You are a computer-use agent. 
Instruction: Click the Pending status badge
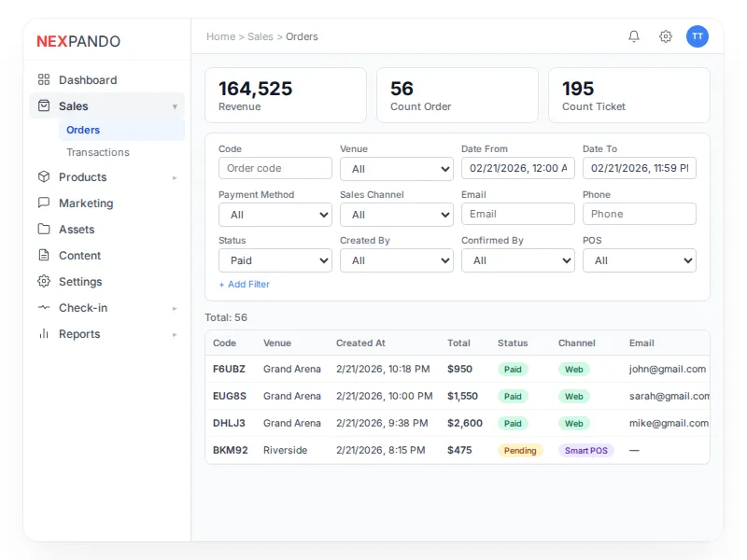click(520, 451)
